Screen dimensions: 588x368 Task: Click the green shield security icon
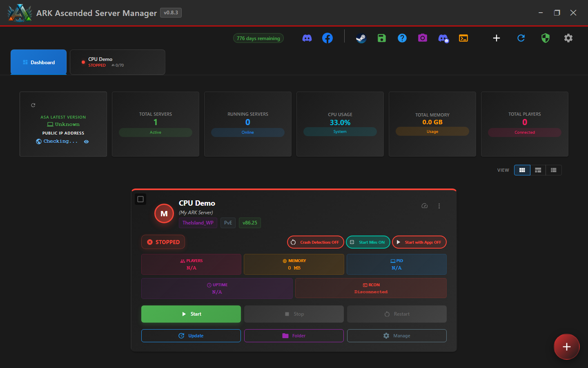click(x=546, y=38)
